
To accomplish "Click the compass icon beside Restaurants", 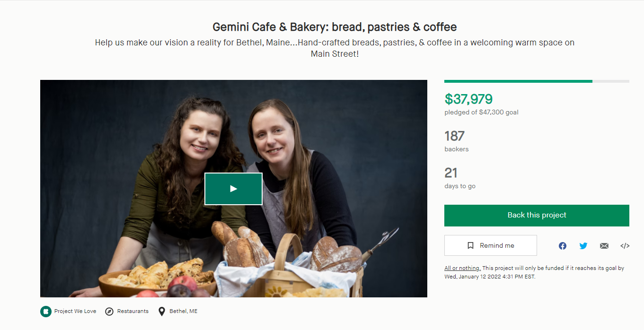I will pos(109,311).
